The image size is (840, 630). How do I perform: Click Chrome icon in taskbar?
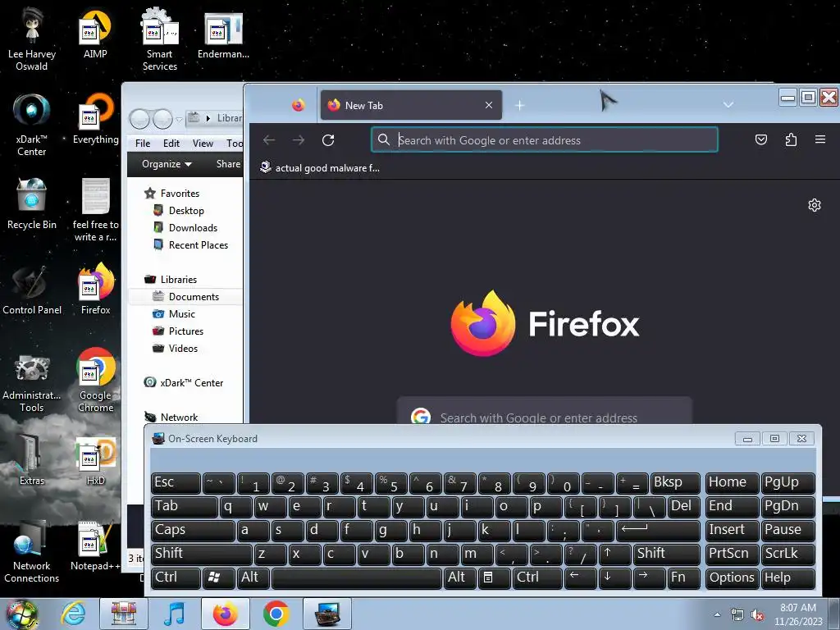coord(276,614)
